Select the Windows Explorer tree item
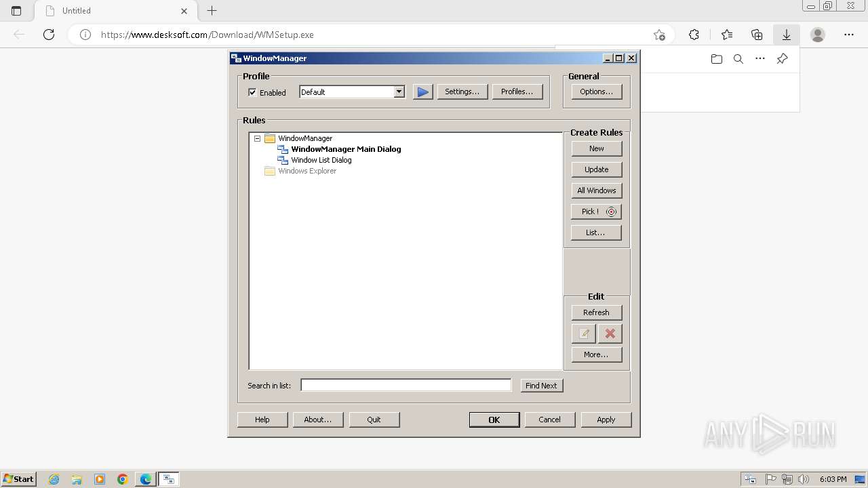The height and width of the screenshot is (488, 868). pyautogui.click(x=307, y=171)
